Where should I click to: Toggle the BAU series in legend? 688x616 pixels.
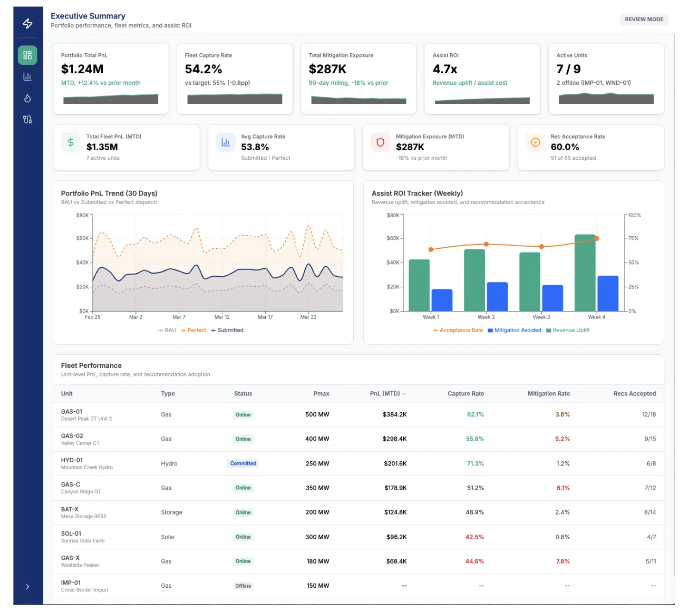click(167, 330)
